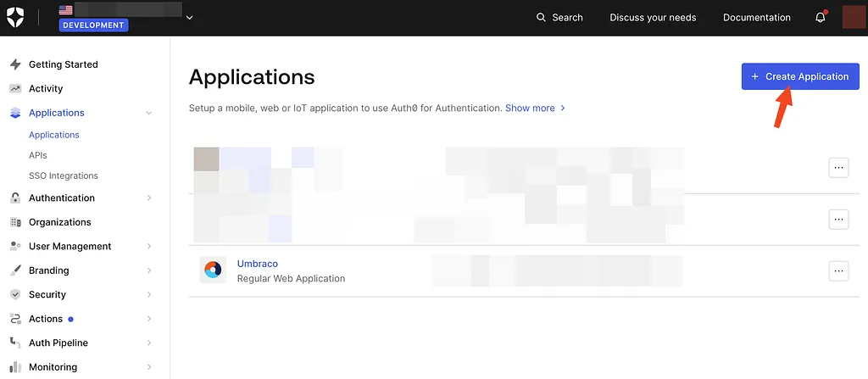Click Organizations building icon

(15, 222)
